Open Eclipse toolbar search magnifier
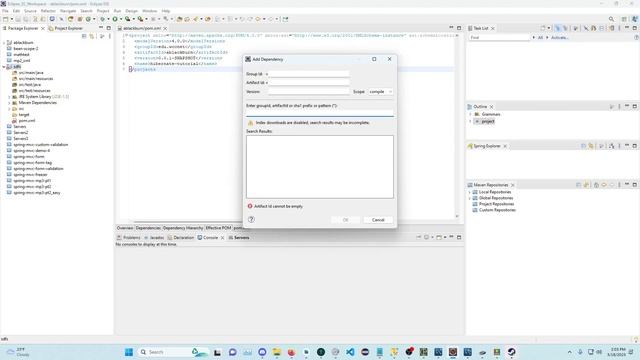Screen dimensions: 640x360 [611, 19]
